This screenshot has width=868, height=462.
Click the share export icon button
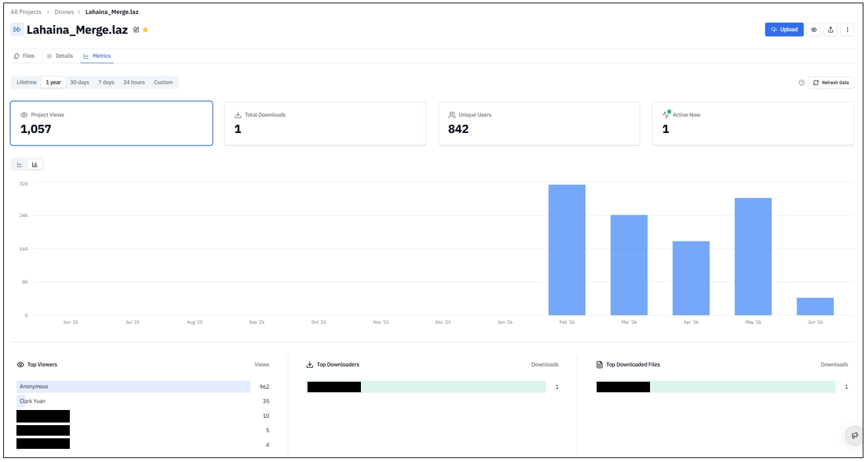(x=830, y=30)
